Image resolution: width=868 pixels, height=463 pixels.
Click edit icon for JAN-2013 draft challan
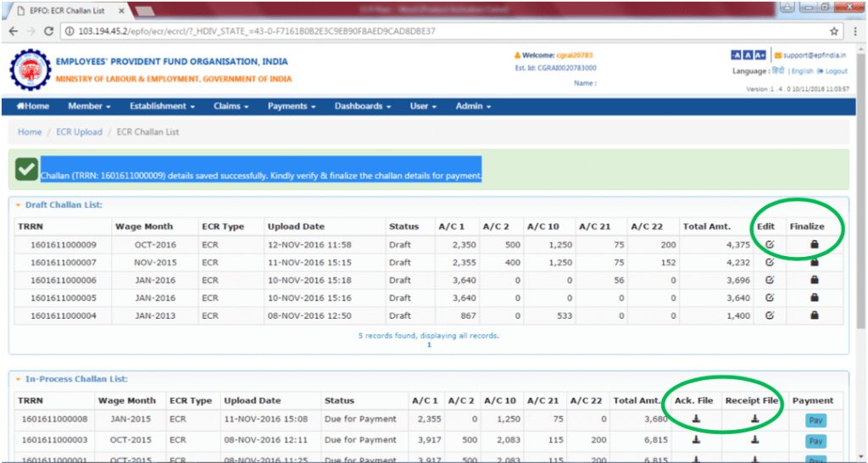(x=770, y=315)
